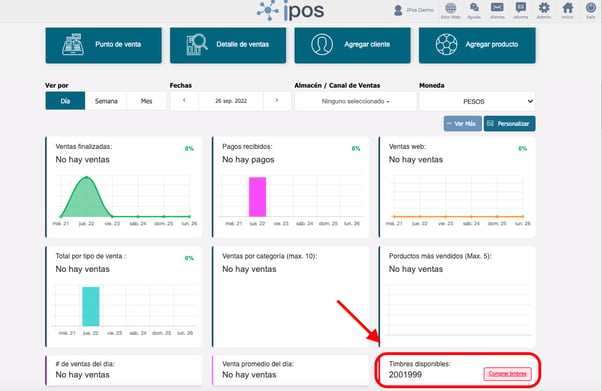Select the Día view tab
This screenshot has width=602, height=391.
tap(65, 101)
